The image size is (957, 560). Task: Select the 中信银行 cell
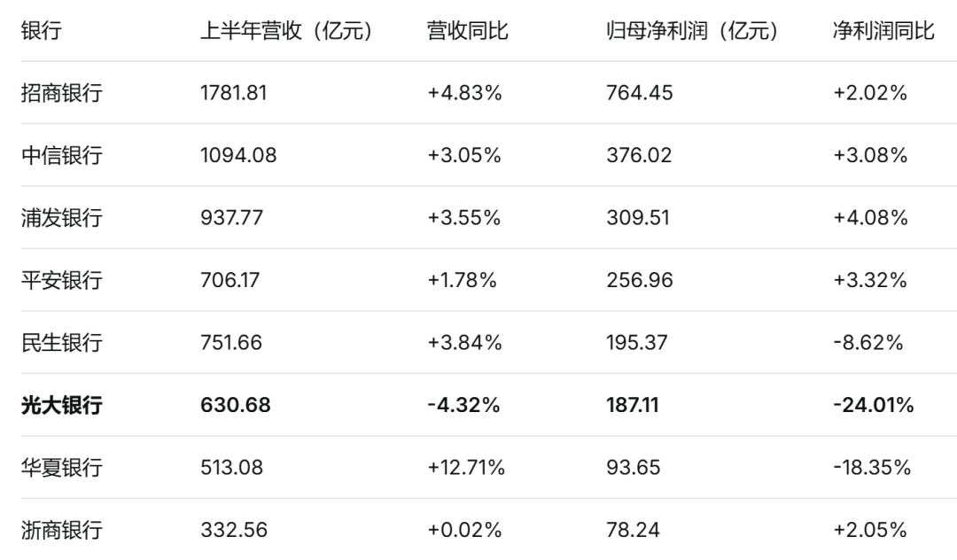(62, 155)
